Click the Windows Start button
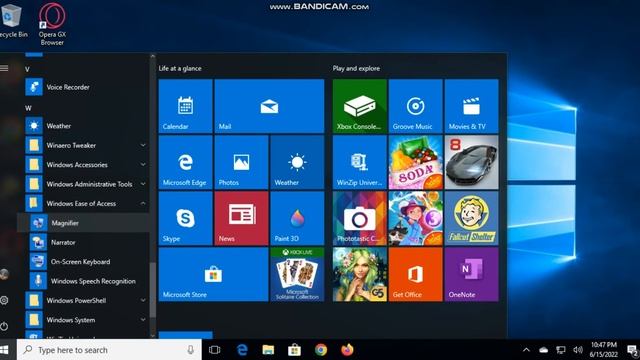The width and height of the screenshot is (640, 360). tap(5, 350)
